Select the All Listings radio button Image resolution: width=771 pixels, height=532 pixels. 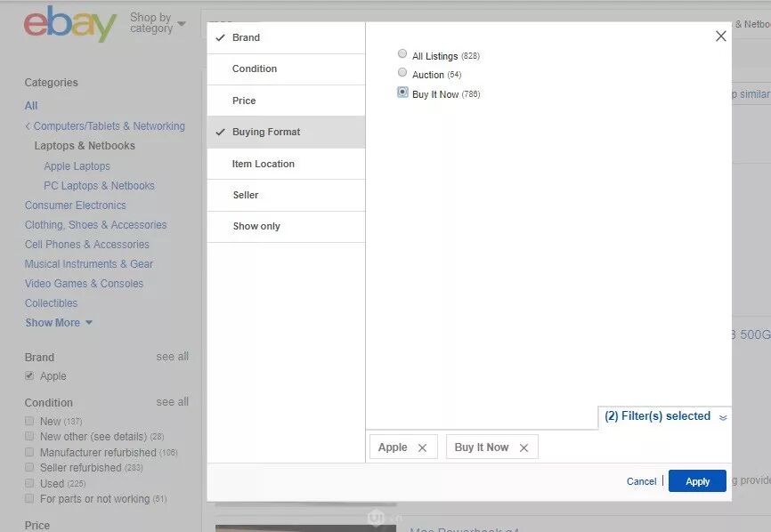[x=402, y=53]
